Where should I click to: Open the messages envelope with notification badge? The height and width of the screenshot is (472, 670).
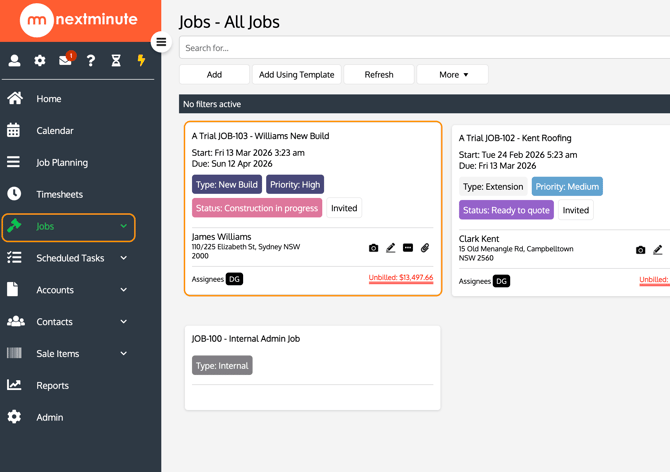coord(65,61)
